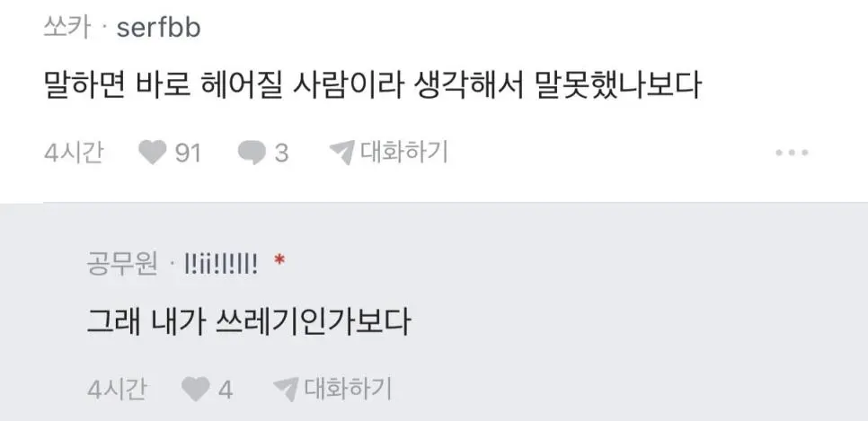Open replies via the speech bubble icon
The height and width of the screenshot is (421, 868).
(x=252, y=153)
